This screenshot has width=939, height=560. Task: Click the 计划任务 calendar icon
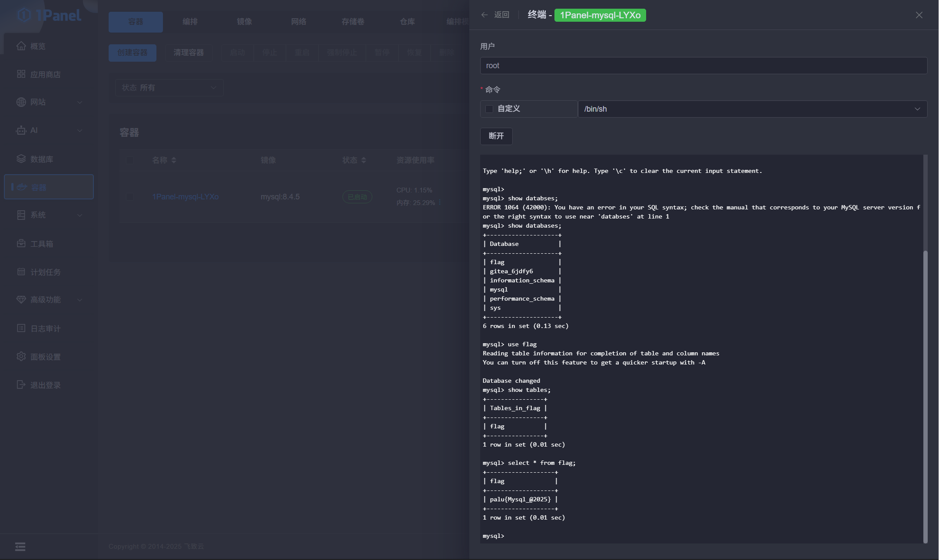[21, 272]
